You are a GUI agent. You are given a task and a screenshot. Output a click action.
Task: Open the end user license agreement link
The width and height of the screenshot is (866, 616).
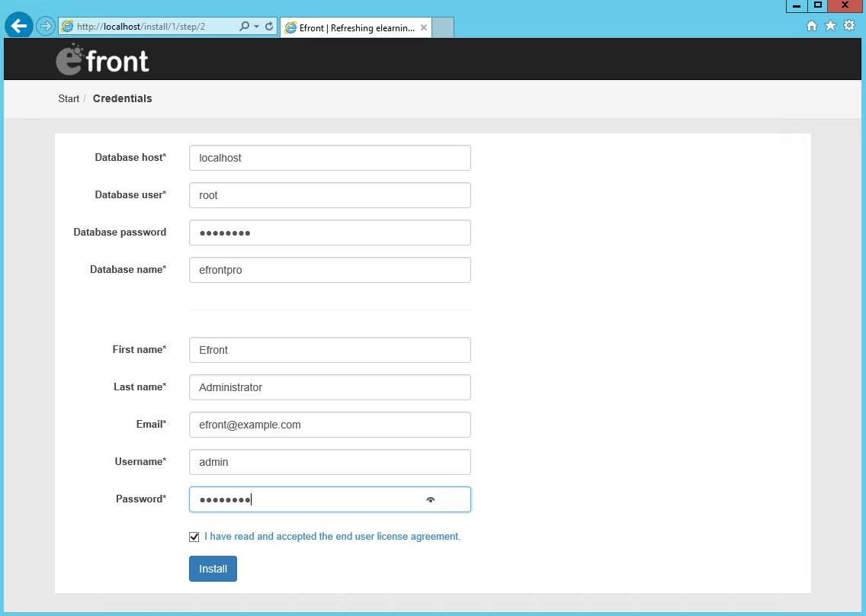click(x=332, y=537)
